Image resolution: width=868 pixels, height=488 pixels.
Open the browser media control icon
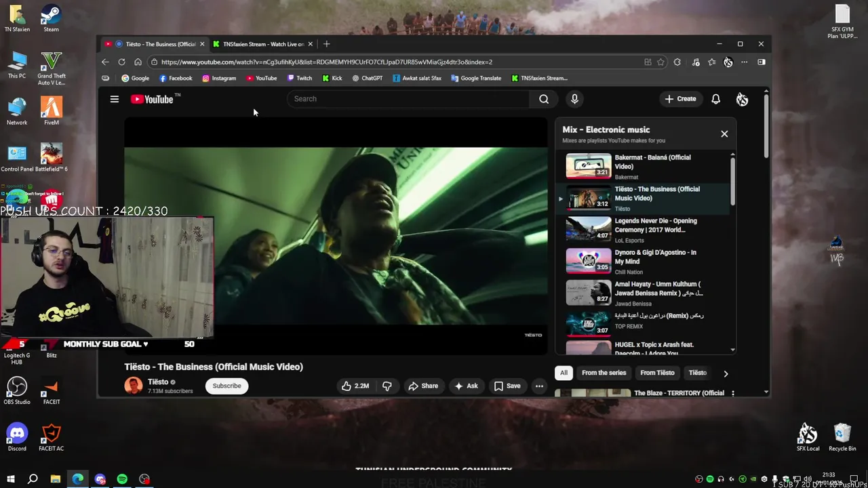(x=696, y=62)
